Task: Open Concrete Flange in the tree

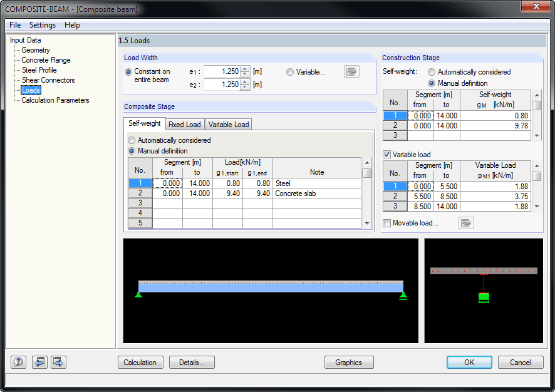Action: 46,60
